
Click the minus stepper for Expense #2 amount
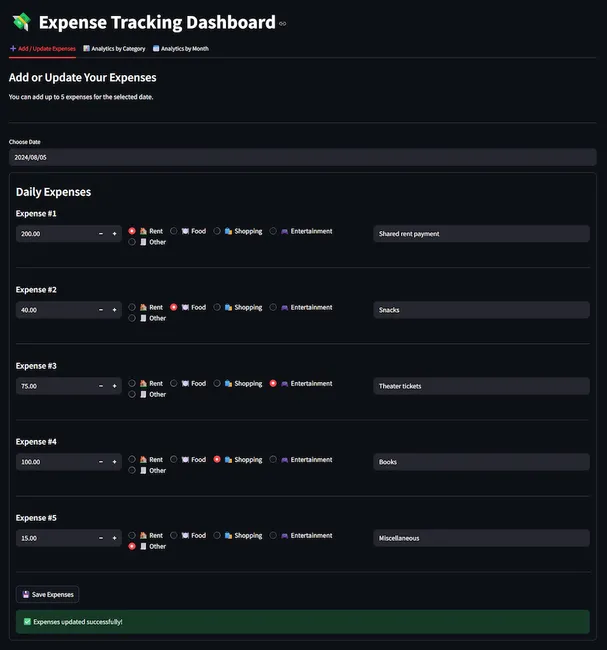[101, 310]
